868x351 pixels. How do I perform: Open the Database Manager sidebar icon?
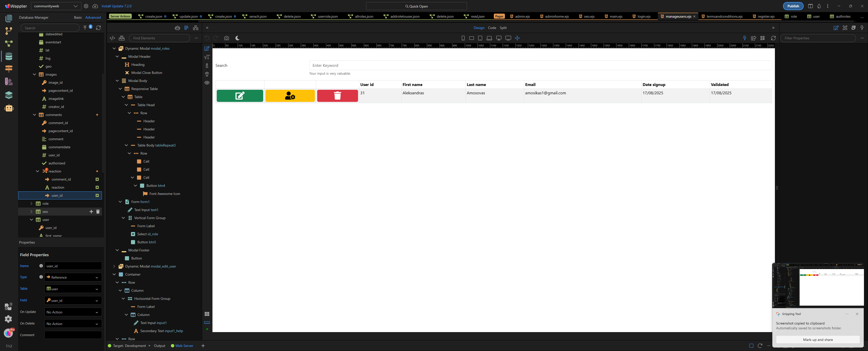pos(9,56)
